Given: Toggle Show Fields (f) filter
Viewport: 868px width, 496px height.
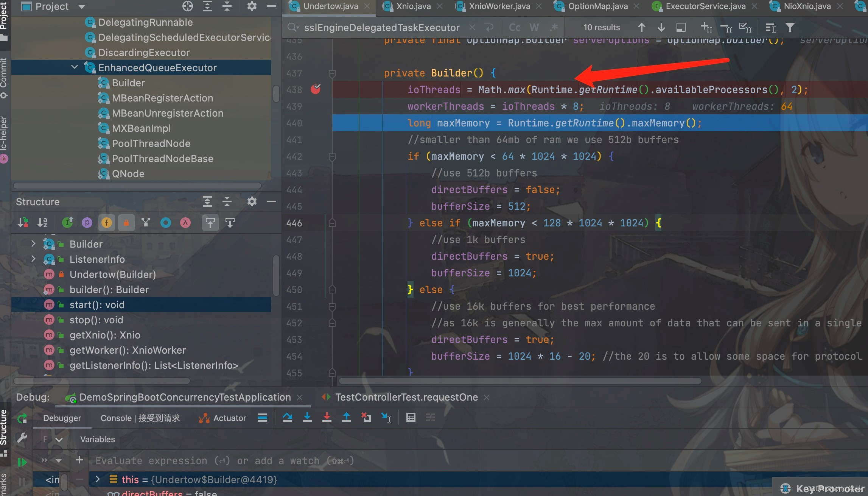Looking at the screenshot, I should pyautogui.click(x=106, y=223).
